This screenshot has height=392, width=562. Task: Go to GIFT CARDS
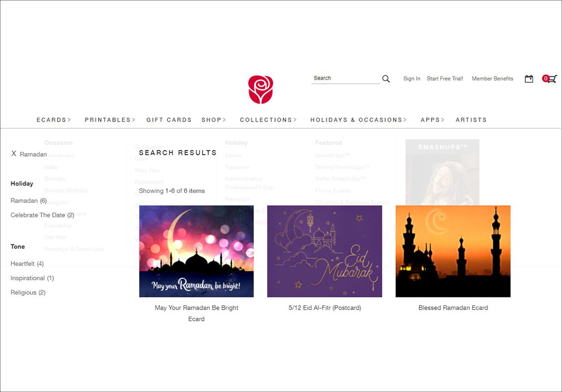(169, 120)
